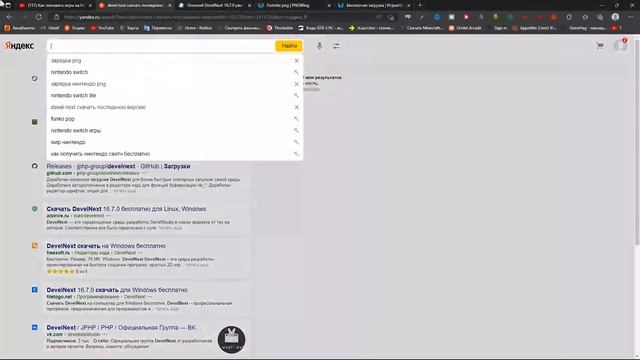640x360 pixels.
Task: Open search settings sliders icon
Action: (x=336, y=46)
